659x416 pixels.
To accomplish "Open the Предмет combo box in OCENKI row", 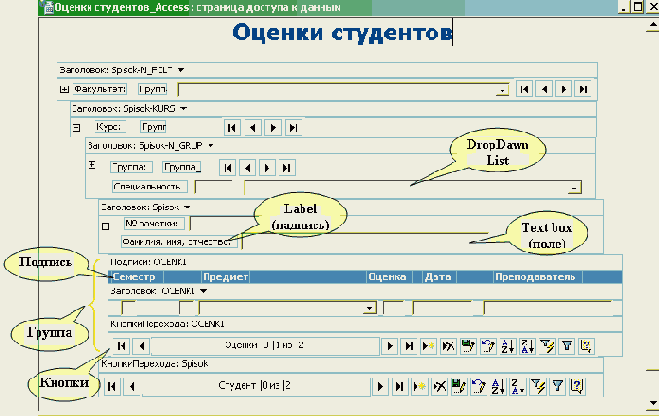I will tap(370, 308).
